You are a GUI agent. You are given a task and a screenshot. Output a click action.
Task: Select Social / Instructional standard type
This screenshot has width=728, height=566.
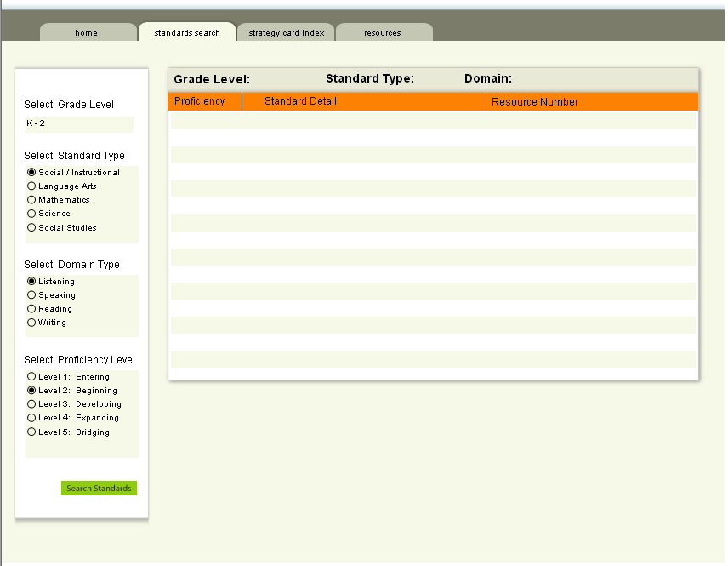pyautogui.click(x=31, y=173)
